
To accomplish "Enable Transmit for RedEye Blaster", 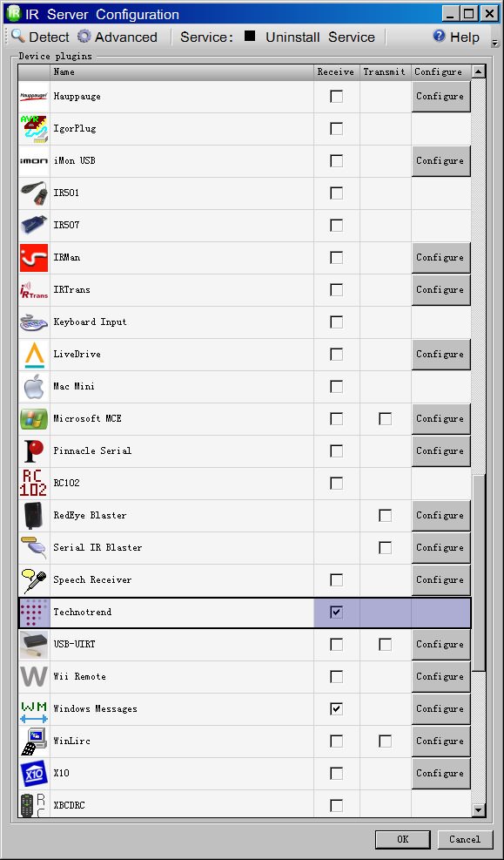I will pos(385,516).
